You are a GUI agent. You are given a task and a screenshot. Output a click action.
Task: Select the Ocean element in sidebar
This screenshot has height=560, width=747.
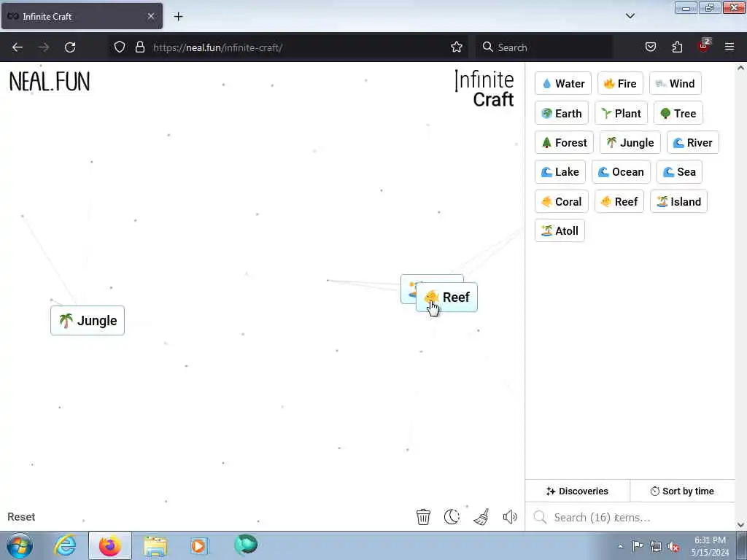pos(621,172)
